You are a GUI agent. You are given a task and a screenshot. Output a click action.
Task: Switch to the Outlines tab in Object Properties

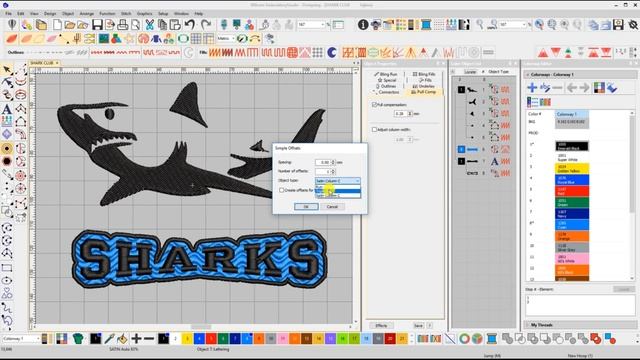click(385, 86)
